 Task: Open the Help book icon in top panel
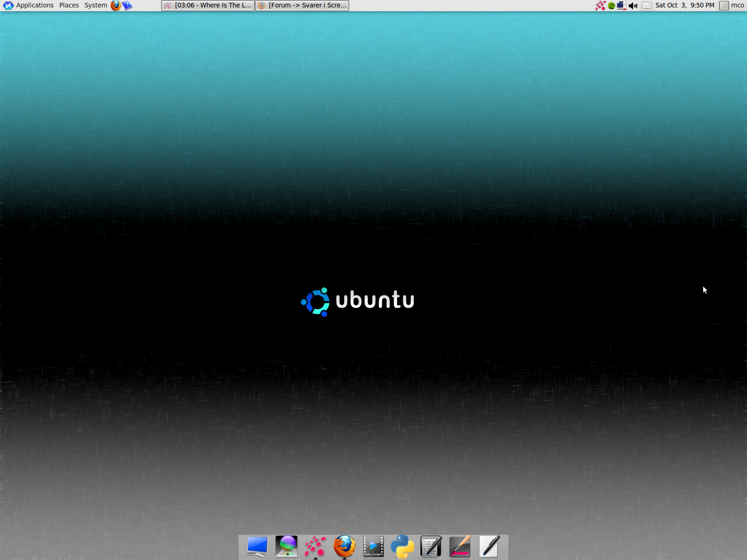pyautogui.click(x=127, y=5)
